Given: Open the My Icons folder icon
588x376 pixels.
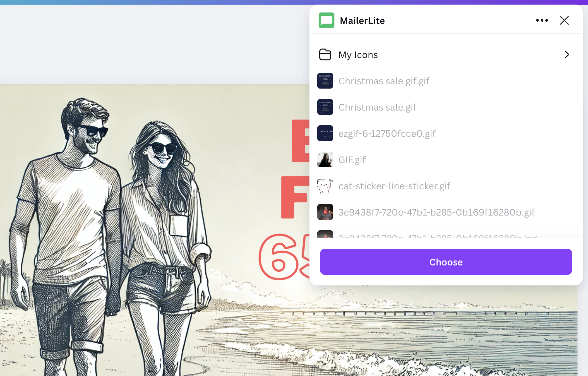Looking at the screenshot, I should (x=325, y=54).
